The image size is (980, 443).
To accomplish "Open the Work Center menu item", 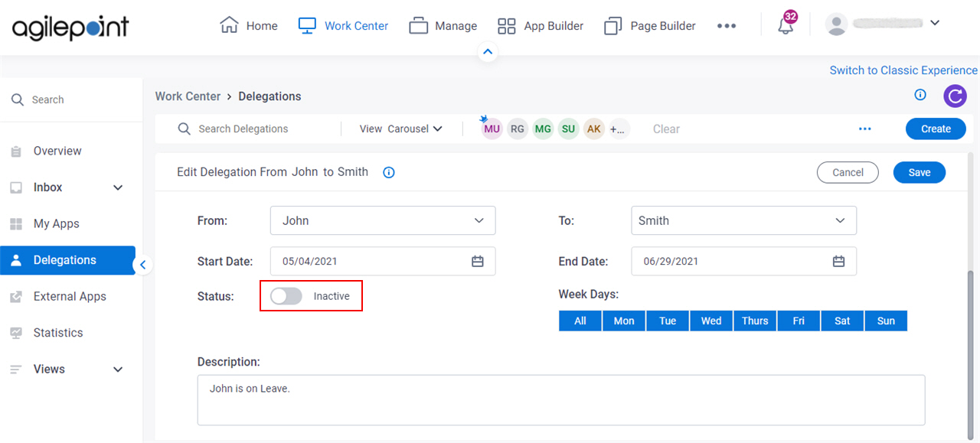I will 343,26.
